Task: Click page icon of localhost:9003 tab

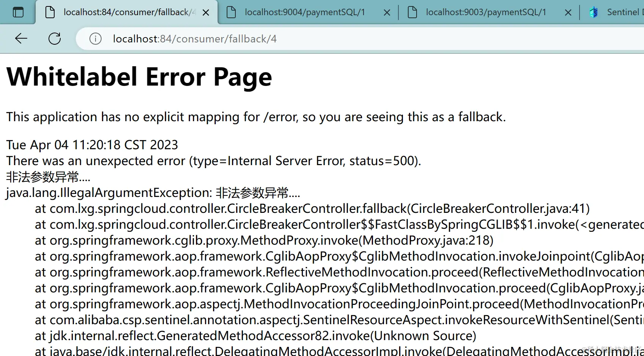Action: (x=412, y=12)
